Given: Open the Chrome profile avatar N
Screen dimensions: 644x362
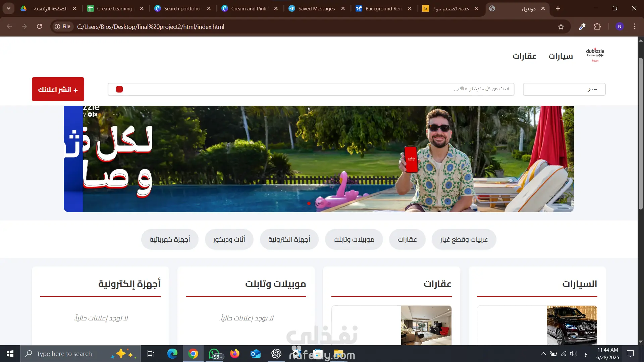Looking at the screenshot, I should 619,26.
